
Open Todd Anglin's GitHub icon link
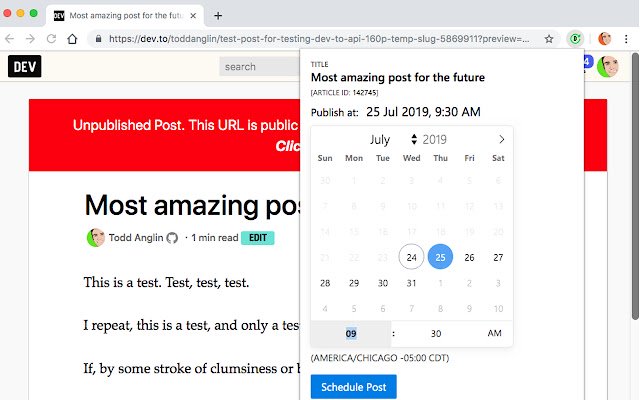click(172, 238)
